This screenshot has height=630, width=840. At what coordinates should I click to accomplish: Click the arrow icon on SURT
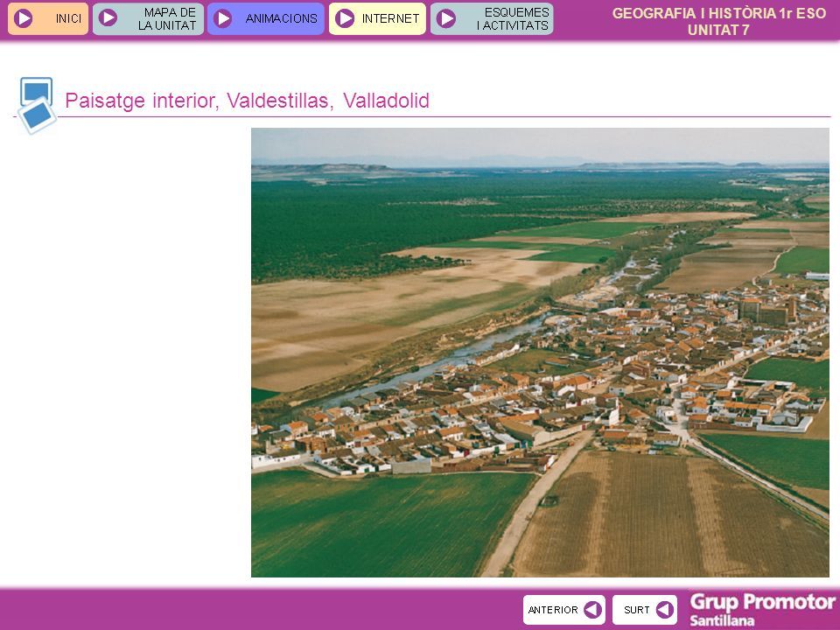(664, 610)
